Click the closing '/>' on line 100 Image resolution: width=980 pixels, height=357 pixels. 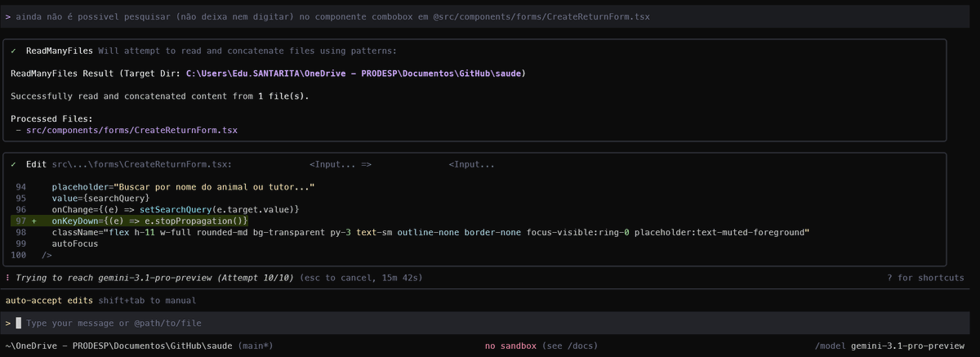(x=46, y=256)
